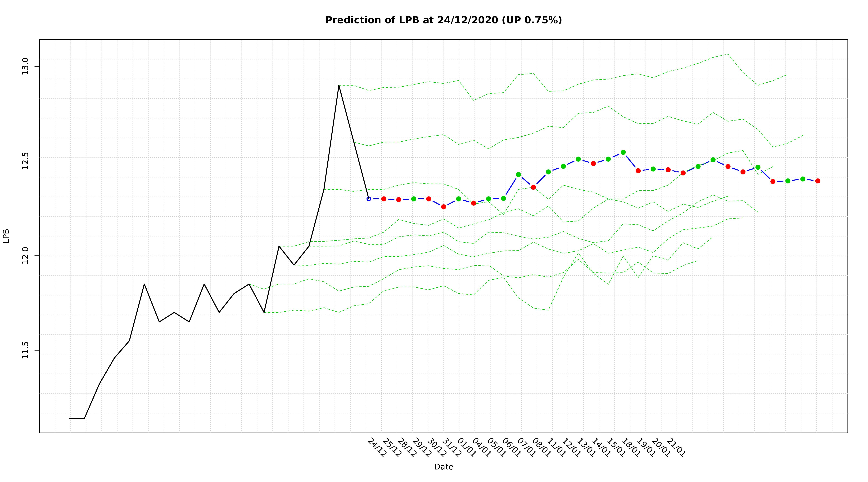Viewport: 868px width, 482px height.
Task: Click the Date x-axis title
Action: (443, 467)
